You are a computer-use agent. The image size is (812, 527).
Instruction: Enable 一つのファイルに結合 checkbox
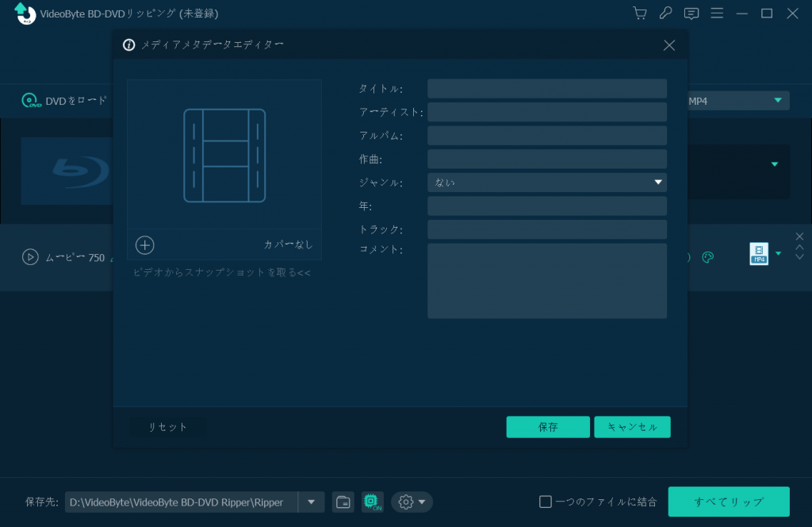pos(546,501)
